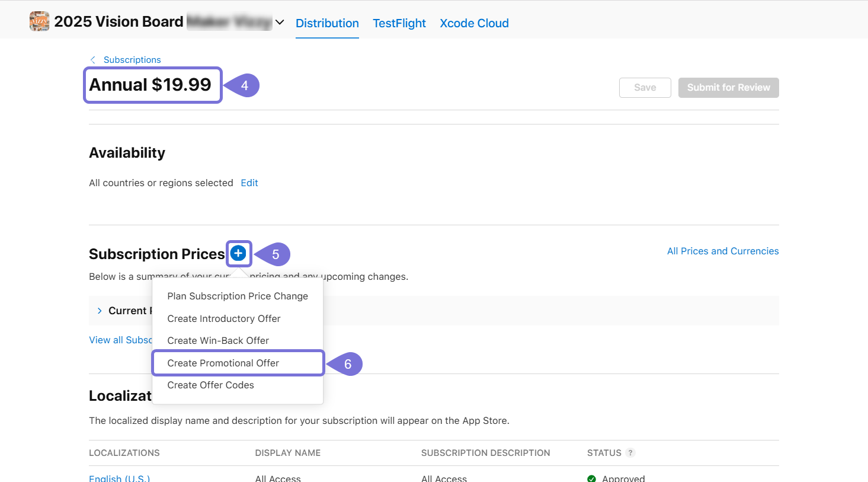
Task: Open the English (U.S.) localization
Action: click(119, 478)
